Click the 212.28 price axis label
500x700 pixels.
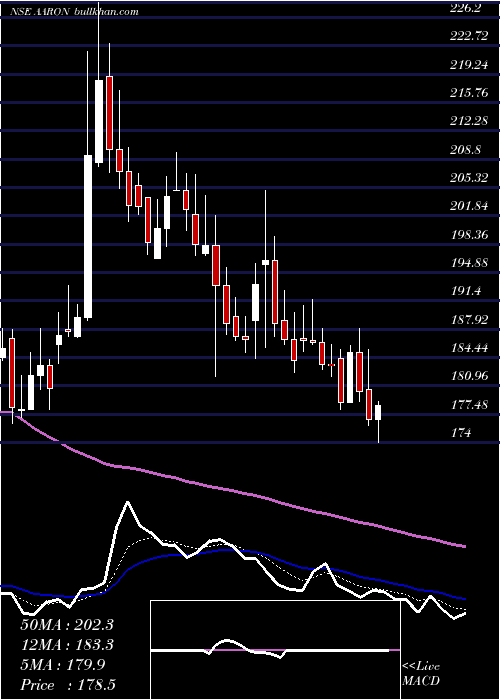click(x=469, y=121)
